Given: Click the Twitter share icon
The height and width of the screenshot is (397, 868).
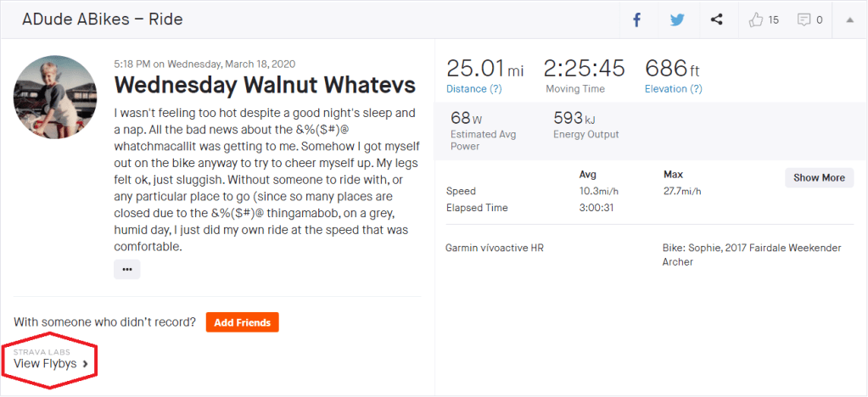Looking at the screenshot, I should pyautogui.click(x=676, y=20).
